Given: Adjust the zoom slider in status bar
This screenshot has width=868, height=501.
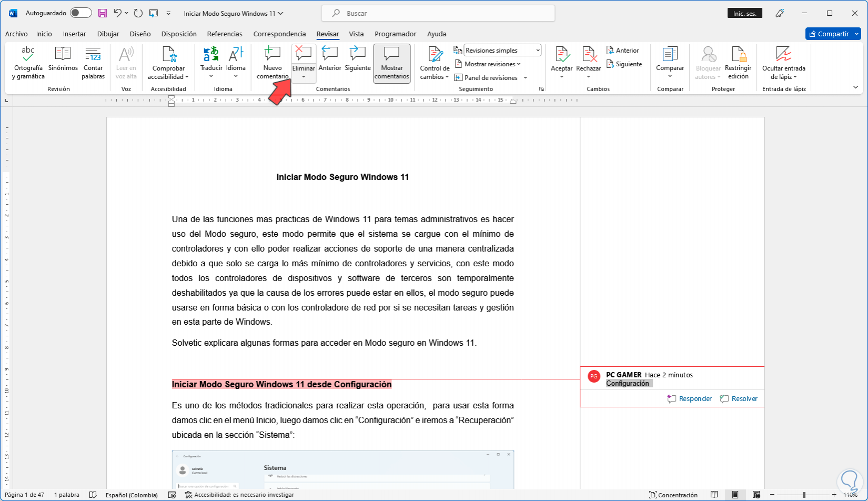Looking at the screenshot, I should pyautogui.click(x=804, y=495).
